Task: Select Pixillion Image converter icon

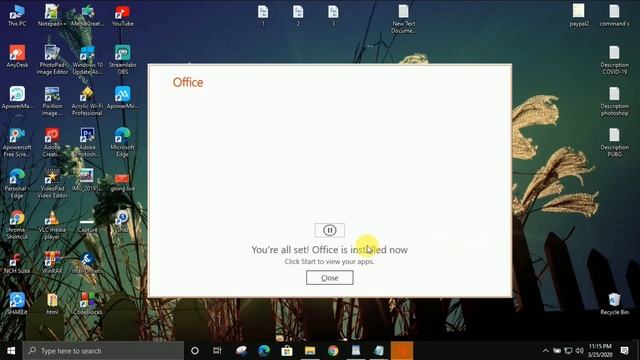Action: click(52, 101)
